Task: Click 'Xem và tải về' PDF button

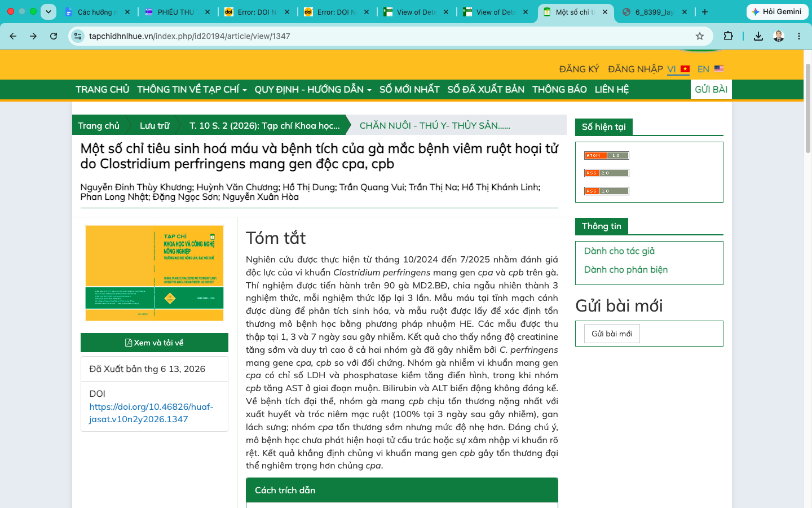Action: [x=155, y=343]
